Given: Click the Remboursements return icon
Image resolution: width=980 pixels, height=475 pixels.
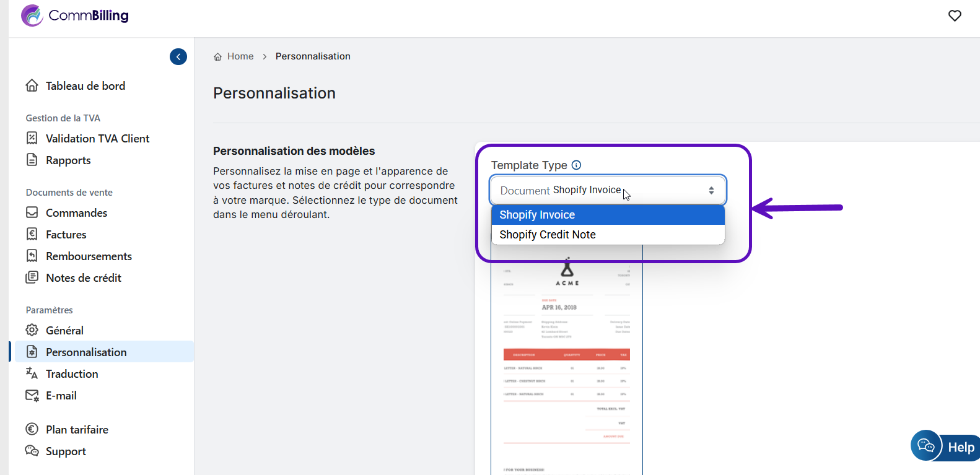Looking at the screenshot, I should pyautogui.click(x=32, y=256).
